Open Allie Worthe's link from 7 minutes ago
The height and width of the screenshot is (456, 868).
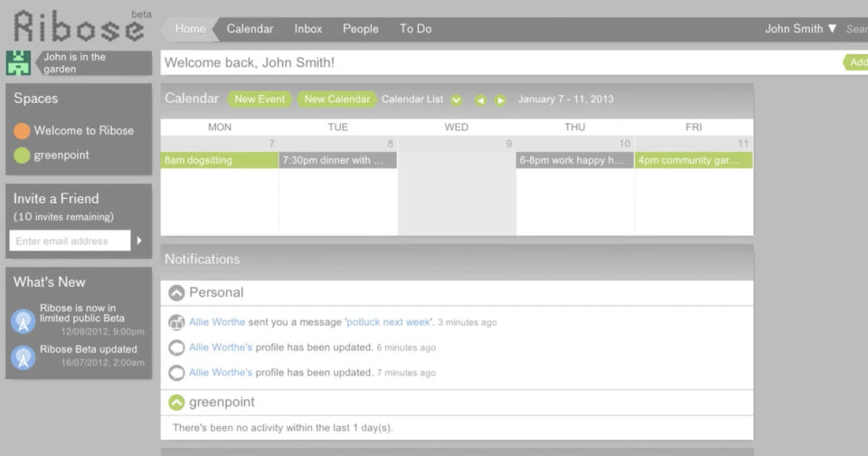(x=221, y=373)
